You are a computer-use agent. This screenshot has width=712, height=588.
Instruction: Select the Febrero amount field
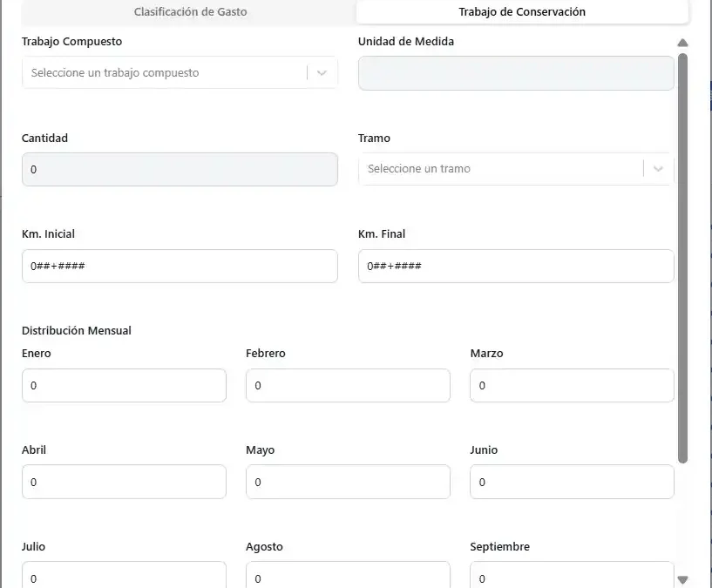click(x=348, y=385)
